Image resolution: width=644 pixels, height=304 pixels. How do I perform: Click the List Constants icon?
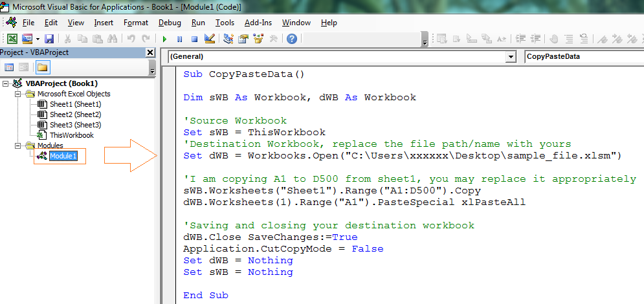coord(457,39)
